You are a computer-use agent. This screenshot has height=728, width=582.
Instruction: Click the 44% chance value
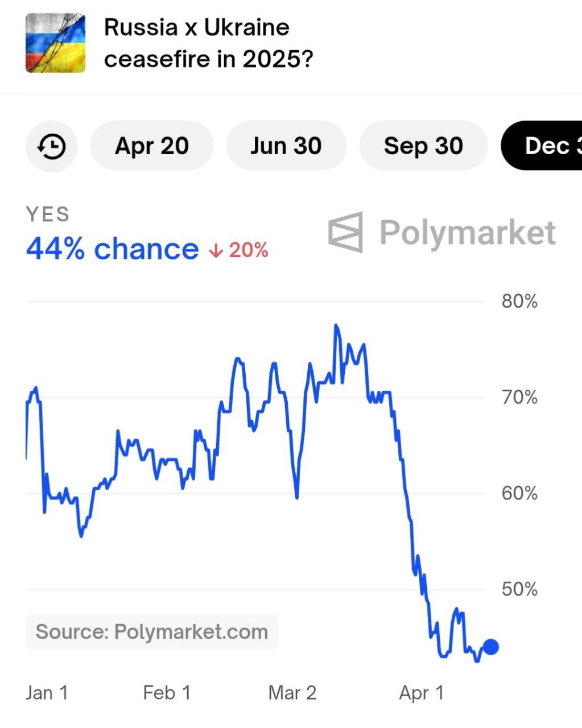(x=112, y=249)
